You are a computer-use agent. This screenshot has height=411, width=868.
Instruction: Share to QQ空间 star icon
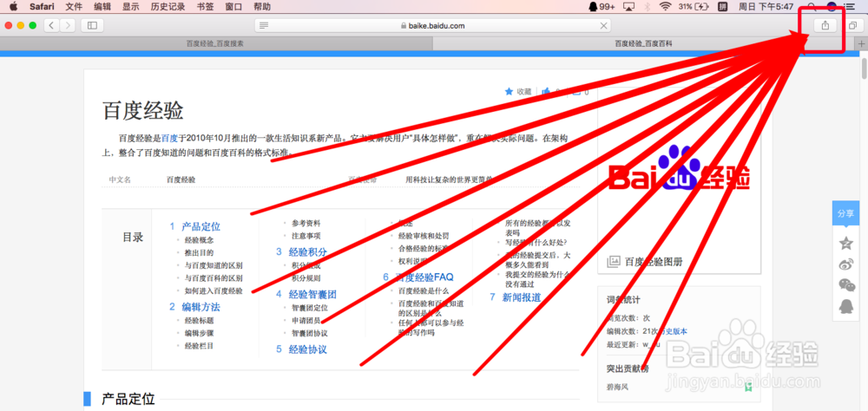coord(846,243)
